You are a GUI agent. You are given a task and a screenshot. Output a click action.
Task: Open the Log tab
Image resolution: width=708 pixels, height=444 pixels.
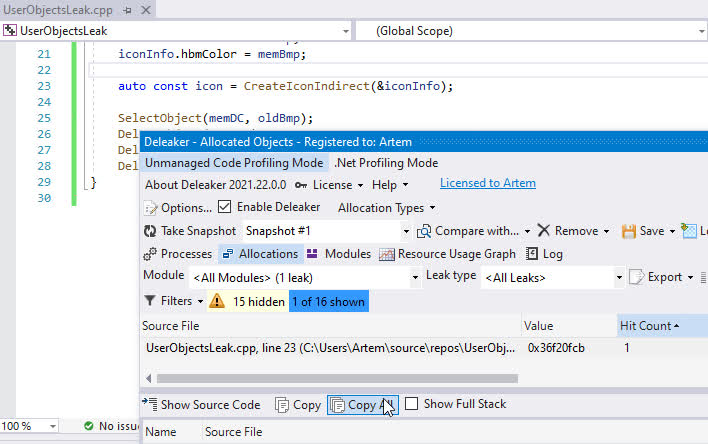[545, 254]
